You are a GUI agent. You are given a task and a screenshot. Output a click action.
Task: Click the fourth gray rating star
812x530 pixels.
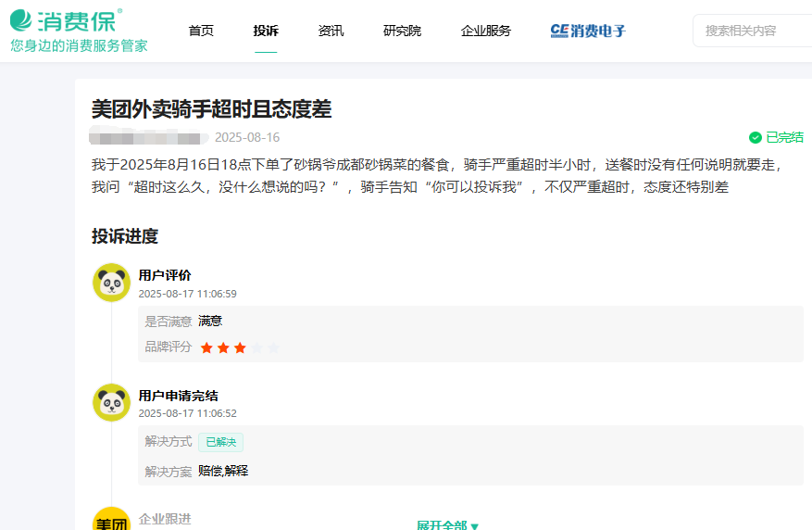pyautogui.click(x=256, y=347)
